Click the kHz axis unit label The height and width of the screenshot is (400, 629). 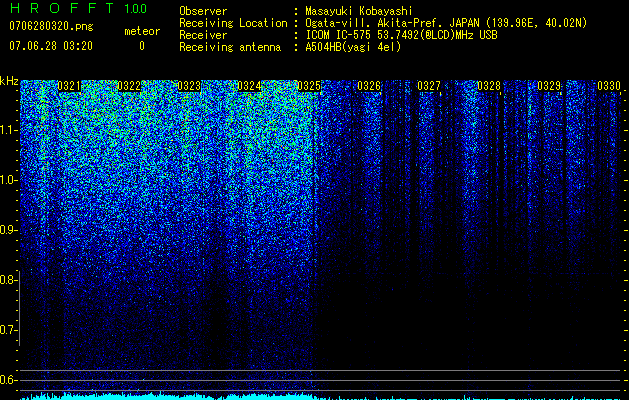[x=9, y=81]
